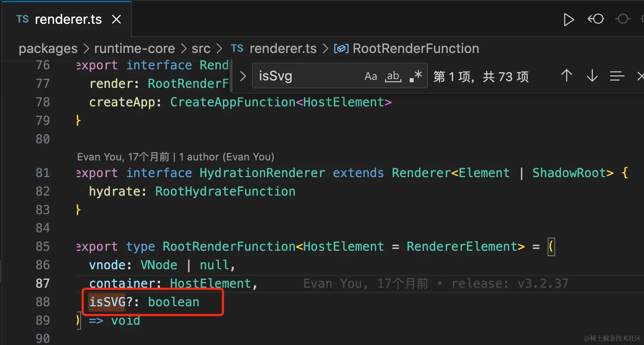This screenshot has height=345, width=644.
Task: Click the isSVG parameter name
Action: (x=107, y=302)
